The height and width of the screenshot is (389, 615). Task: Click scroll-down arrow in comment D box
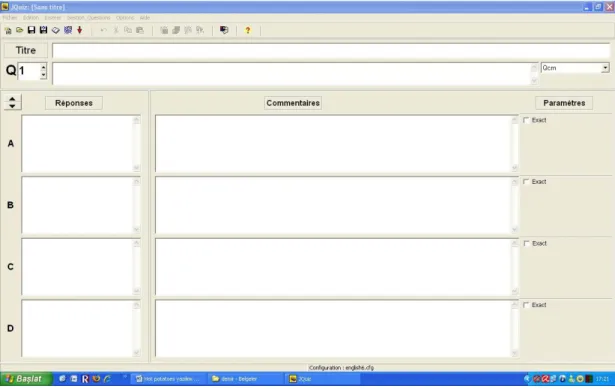click(515, 353)
